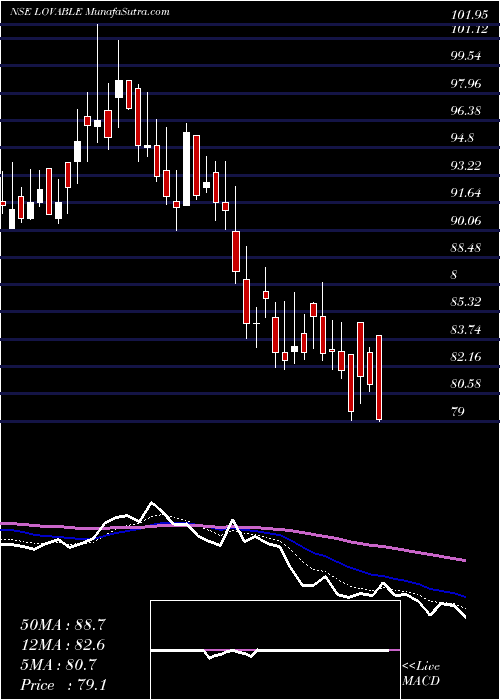
Task: Click the last red candlestick on the chart
Action: 379,377
